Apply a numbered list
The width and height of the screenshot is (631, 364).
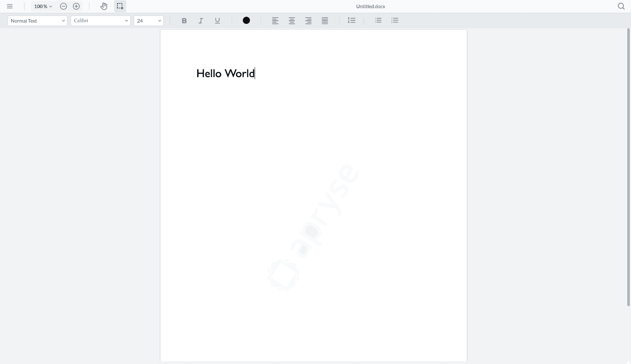(x=395, y=20)
